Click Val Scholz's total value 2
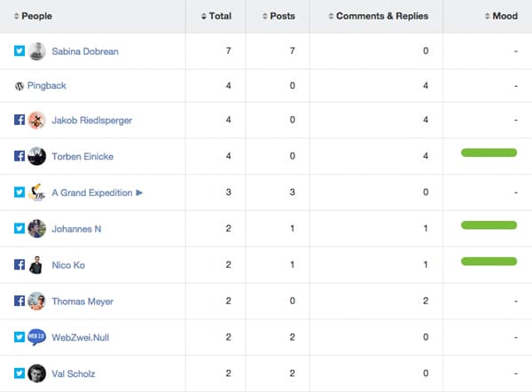Screen dimensions: 532x392 [x=229, y=373]
